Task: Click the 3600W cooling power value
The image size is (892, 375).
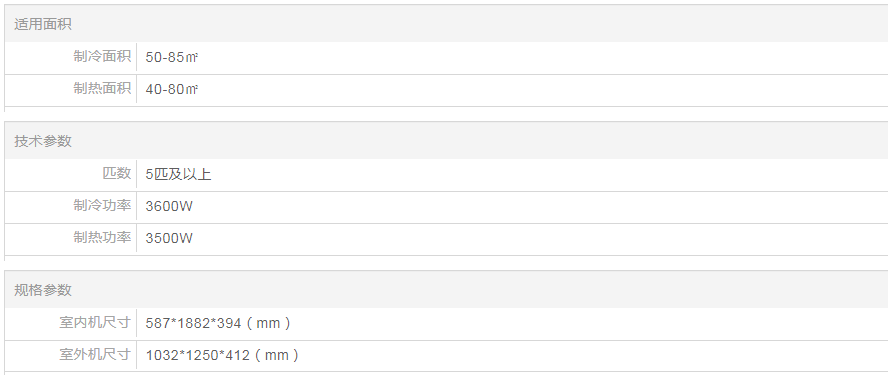Action: tap(169, 206)
